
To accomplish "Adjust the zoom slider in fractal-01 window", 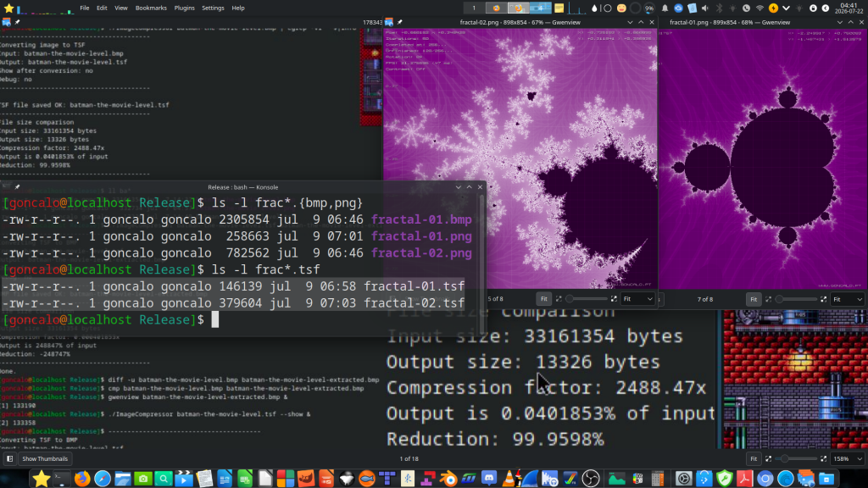I will (797, 299).
